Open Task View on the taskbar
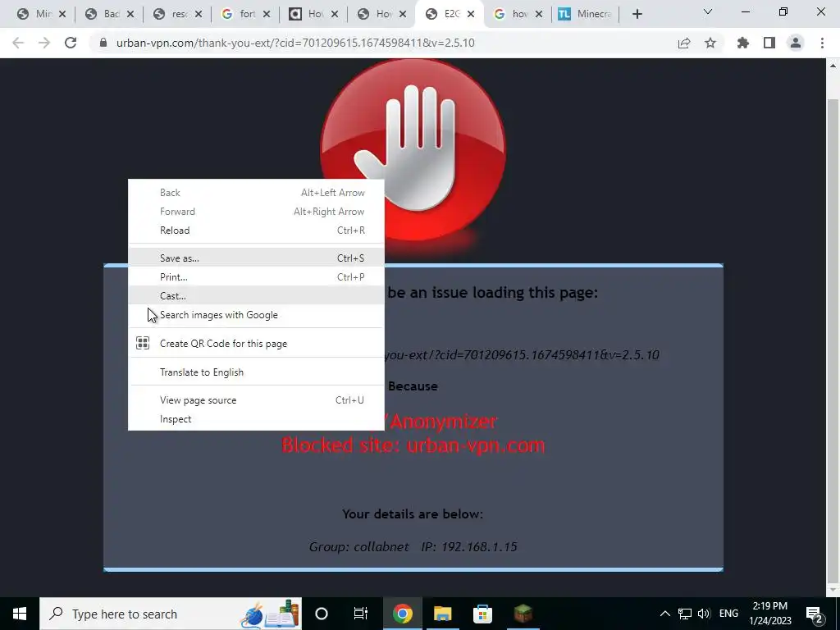Image resolution: width=840 pixels, height=630 pixels. coord(361,614)
